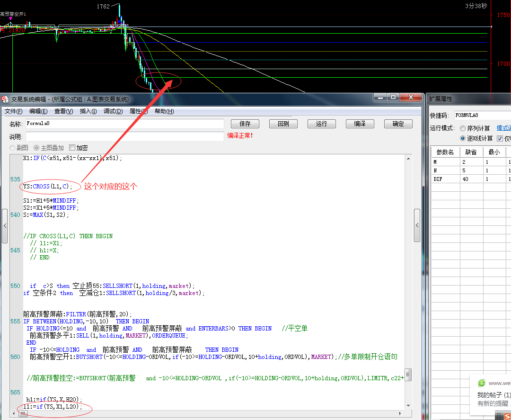Toggle the checkbox beside 逐K线计算
The image size is (511, 420).
click(x=500, y=139)
